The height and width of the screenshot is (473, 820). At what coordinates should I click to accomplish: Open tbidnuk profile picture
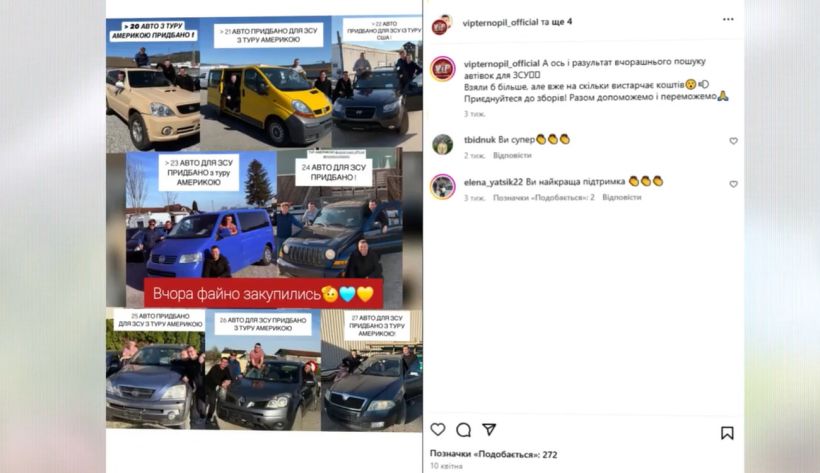(x=442, y=144)
